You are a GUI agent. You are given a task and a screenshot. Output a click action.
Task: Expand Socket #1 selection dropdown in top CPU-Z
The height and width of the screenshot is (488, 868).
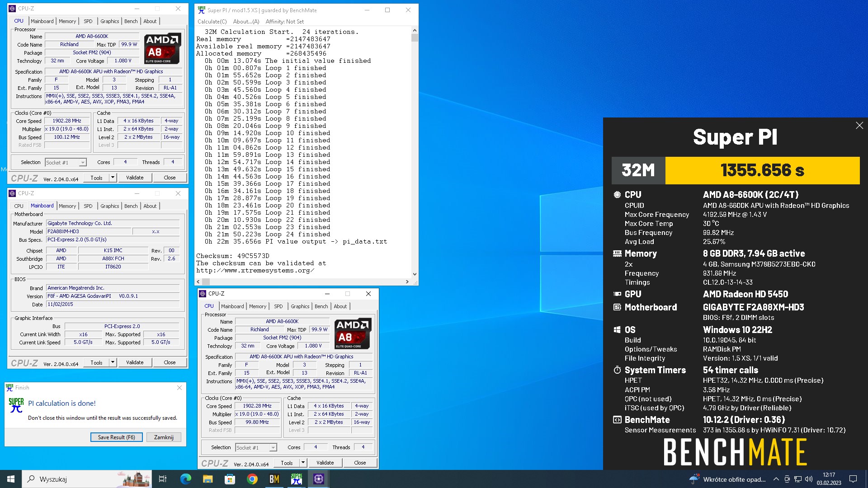[83, 163]
